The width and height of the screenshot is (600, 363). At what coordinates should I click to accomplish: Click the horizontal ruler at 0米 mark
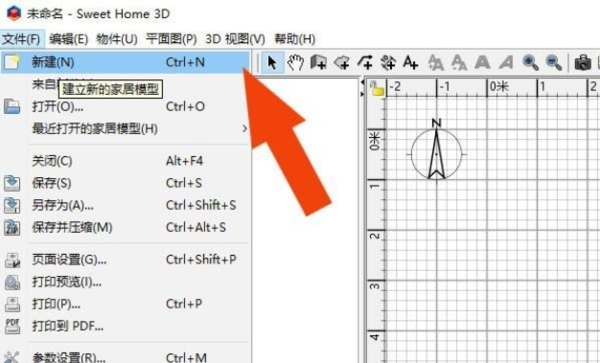499,88
